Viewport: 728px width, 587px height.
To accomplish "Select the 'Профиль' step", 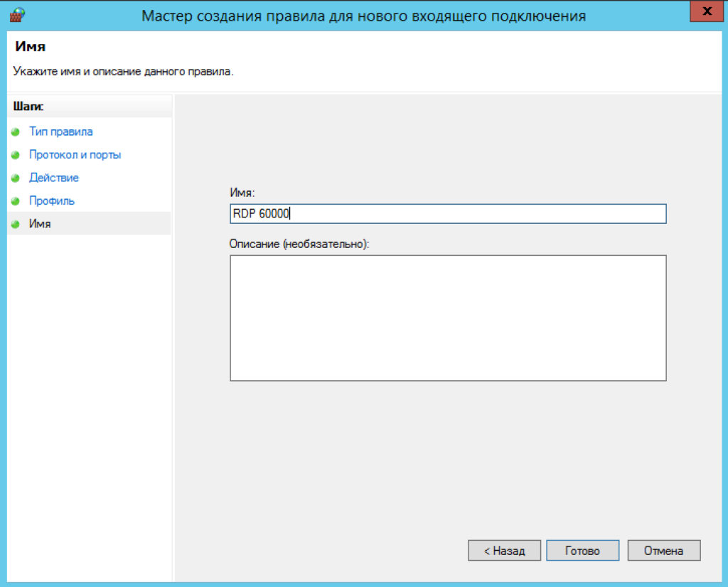I will coord(52,201).
